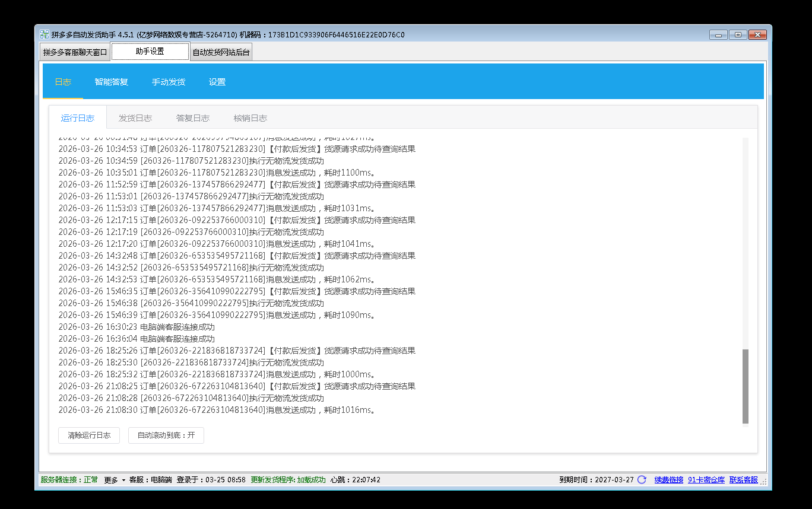Show the 运行日志 sub-tab
The height and width of the screenshot is (509, 812).
pos(78,117)
